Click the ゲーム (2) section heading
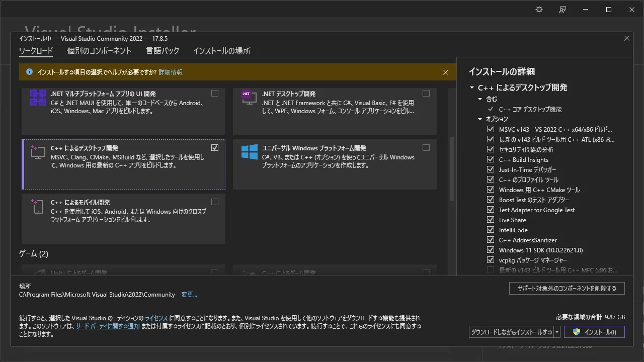Screen dimensions: 644x362 [34, 253]
